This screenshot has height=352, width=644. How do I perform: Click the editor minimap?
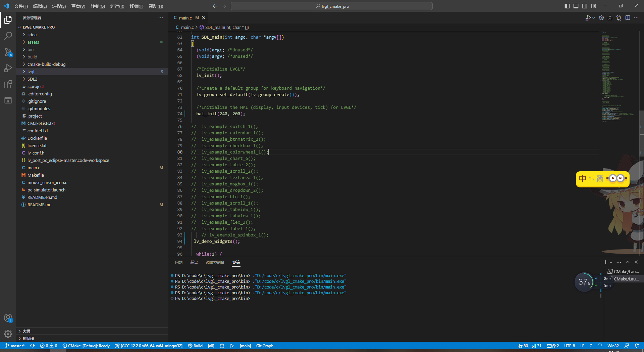click(x=619, y=77)
